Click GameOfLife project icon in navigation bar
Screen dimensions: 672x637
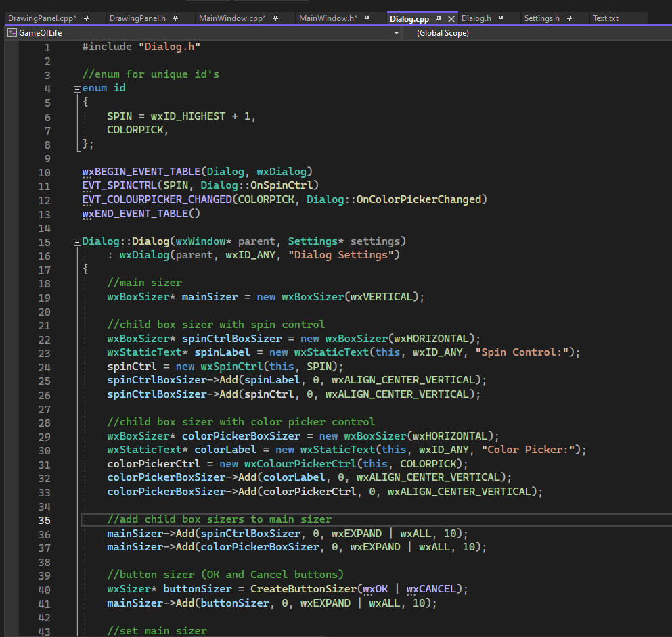pyautogui.click(x=12, y=32)
